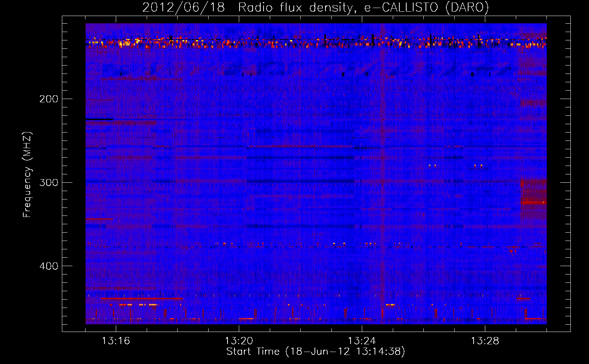Select the '2012/06/18' date in the title
589x364 pixels.
pyautogui.click(x=183, y=7)
